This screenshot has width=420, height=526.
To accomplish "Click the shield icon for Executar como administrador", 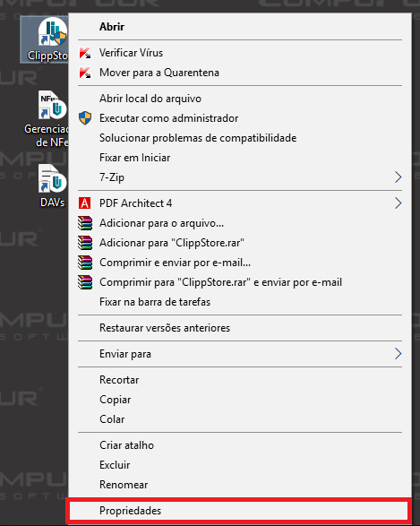I will tap(85, 118).
